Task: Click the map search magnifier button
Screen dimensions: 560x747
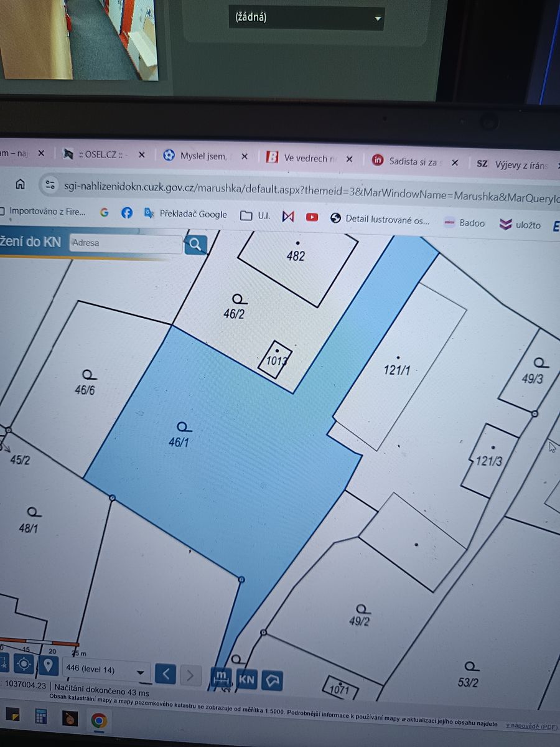Action: coord(196,244)
